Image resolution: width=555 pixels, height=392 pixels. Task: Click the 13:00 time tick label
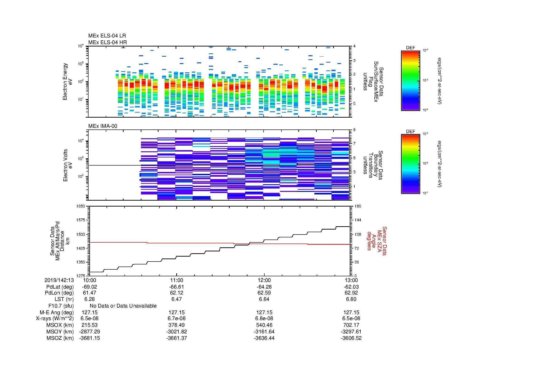tap(351, 280)
